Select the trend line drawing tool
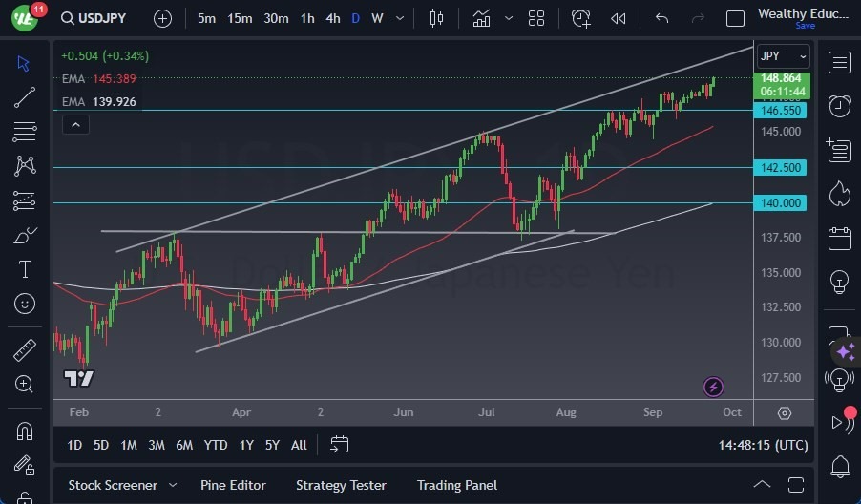Screen dimensions: 861x504 pos(24,97)
